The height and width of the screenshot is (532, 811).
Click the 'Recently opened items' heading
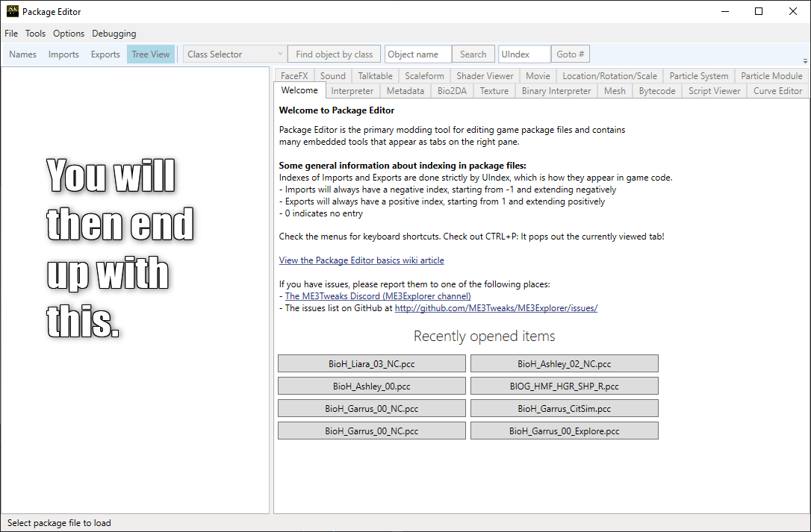tap(484, 336)
